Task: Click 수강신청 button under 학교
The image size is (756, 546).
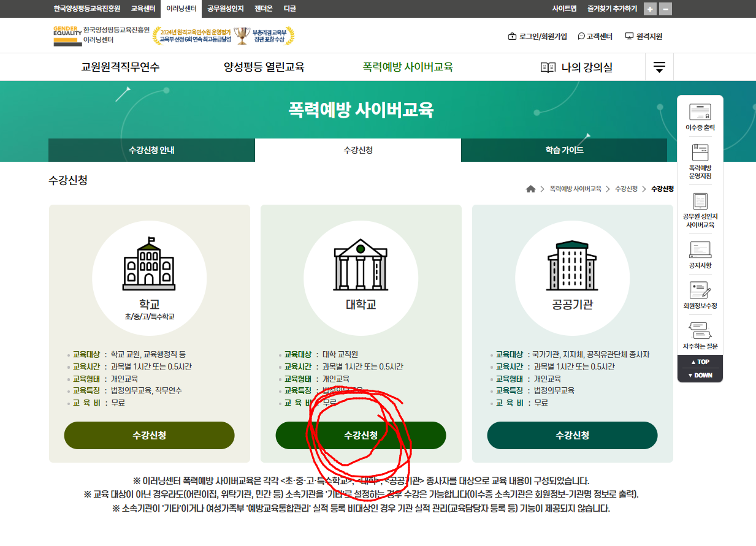Action: coord(149,435)
